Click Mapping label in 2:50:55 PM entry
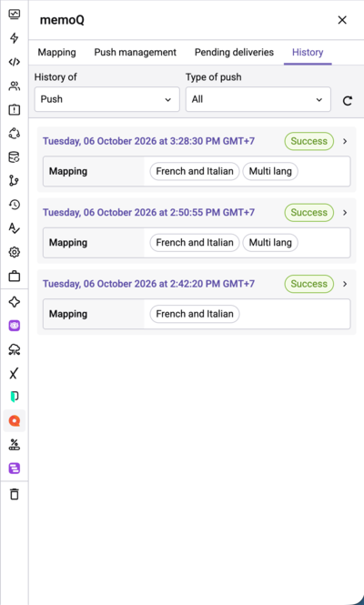 (x=68, y=243)
